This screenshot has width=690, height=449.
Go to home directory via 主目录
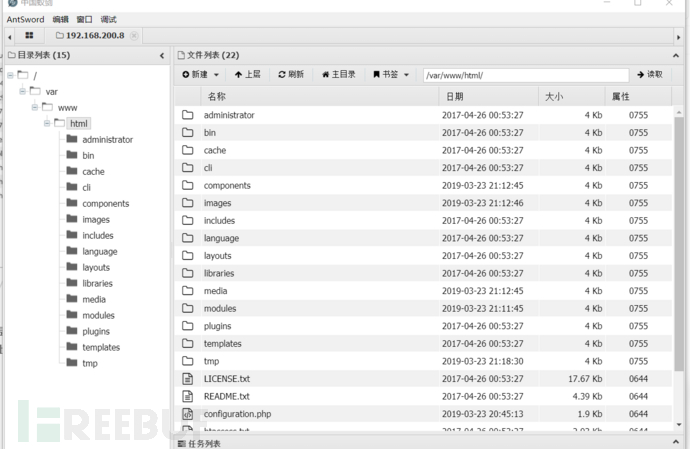(338, 74)
